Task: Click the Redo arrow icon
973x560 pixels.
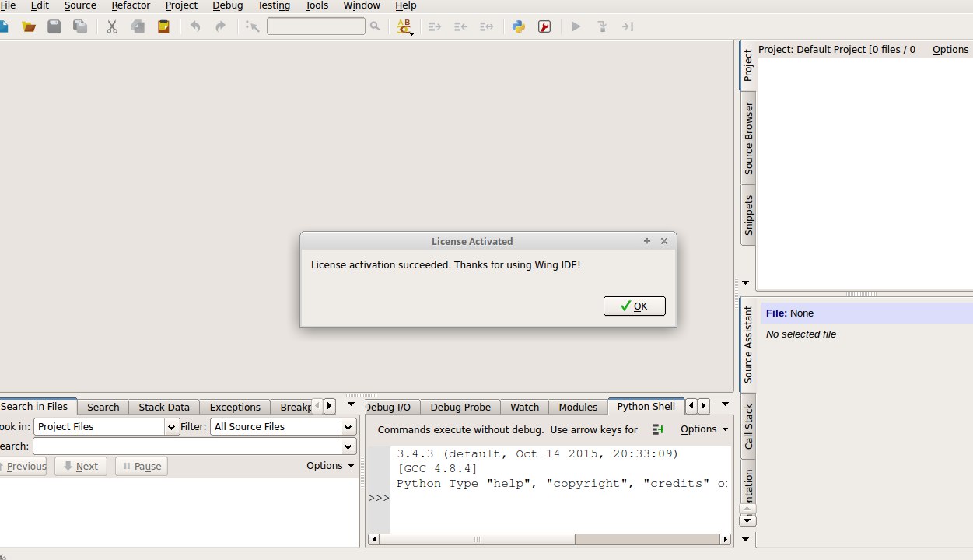Action: 221,26
